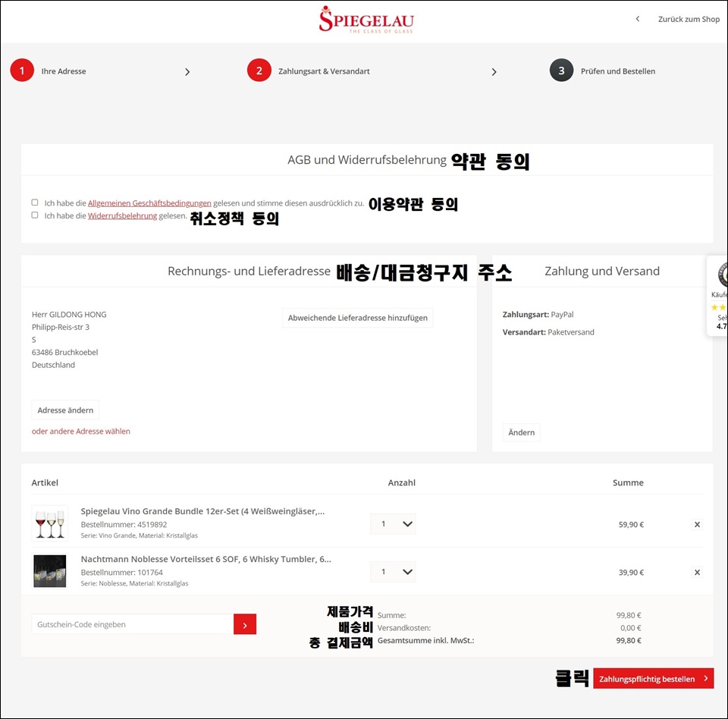Open the Nachtmann Noblesse Vorteilsset title
The image size is (728, 719).
[206, 559]
